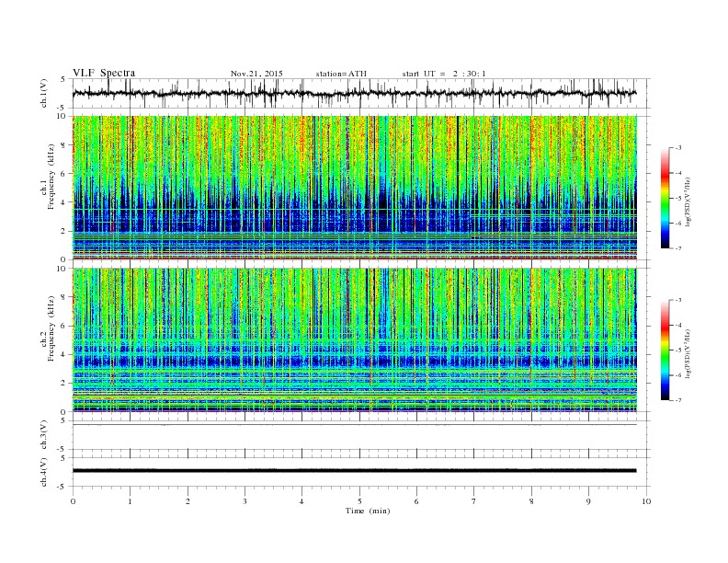Viewport: 728px width, 563px height.
Task: Click the '-7' value on ch.2 colorbar
Action: click(677, 400)
